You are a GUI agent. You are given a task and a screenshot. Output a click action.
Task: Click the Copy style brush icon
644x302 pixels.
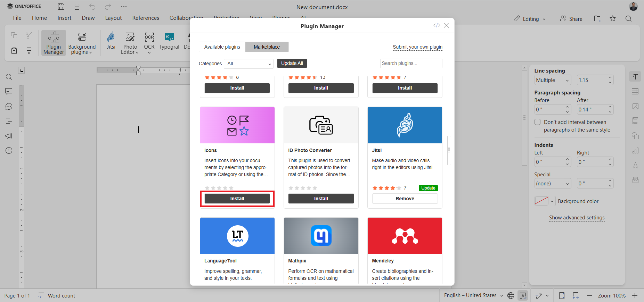[x=29, y=51]
